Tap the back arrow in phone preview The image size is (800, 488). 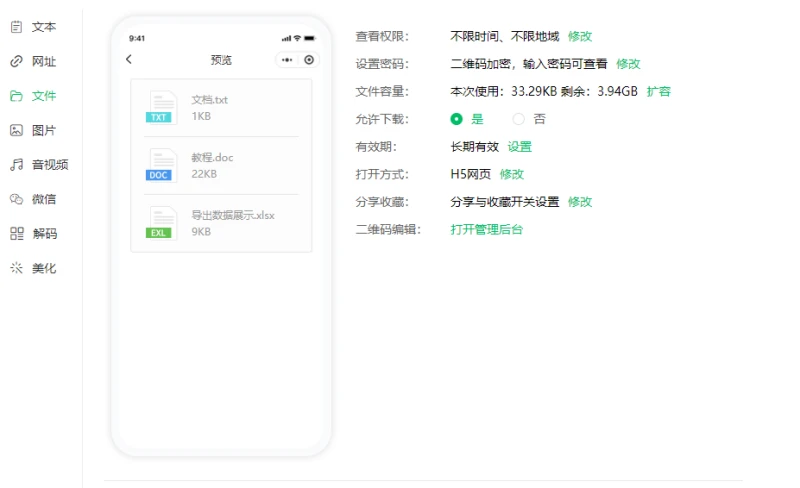129,59
